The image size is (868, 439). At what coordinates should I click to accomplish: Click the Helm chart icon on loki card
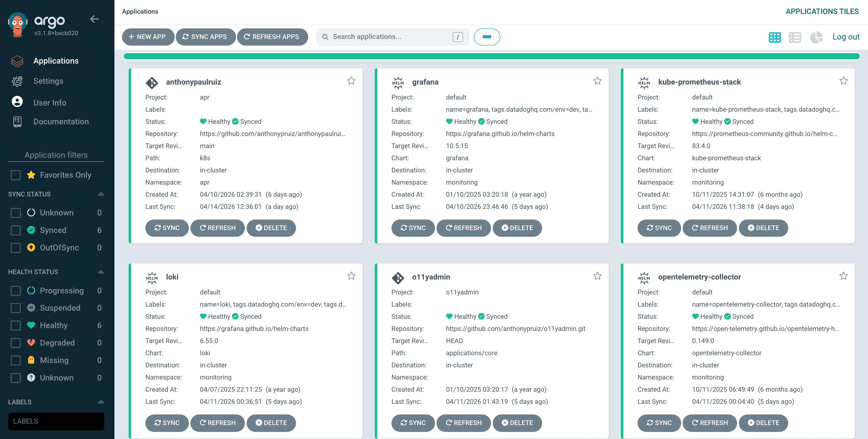click(x=152, y=277)
